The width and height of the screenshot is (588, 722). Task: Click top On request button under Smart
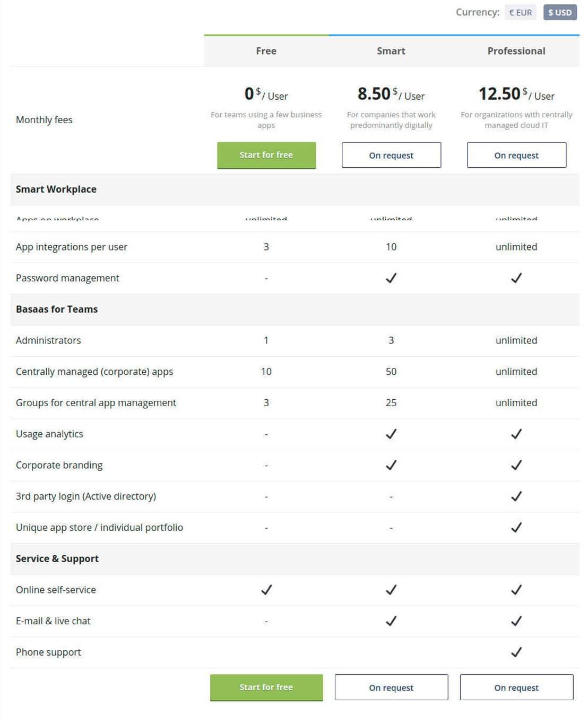391,155
